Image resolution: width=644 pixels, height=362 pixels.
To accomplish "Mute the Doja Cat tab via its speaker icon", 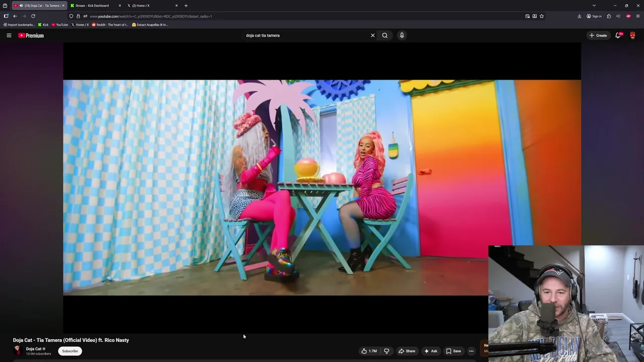I will tap(21, 6).
